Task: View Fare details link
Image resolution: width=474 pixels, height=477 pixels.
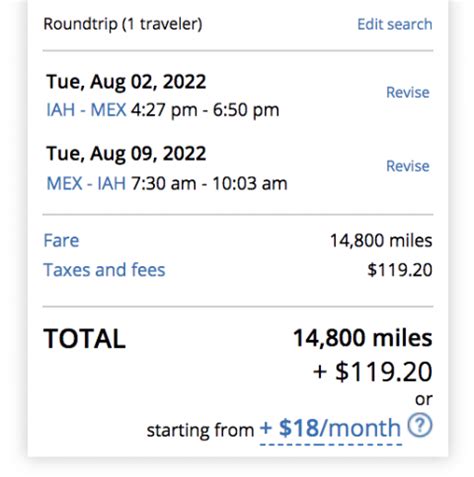Action: pyautogui.click(x=61, y=240)
